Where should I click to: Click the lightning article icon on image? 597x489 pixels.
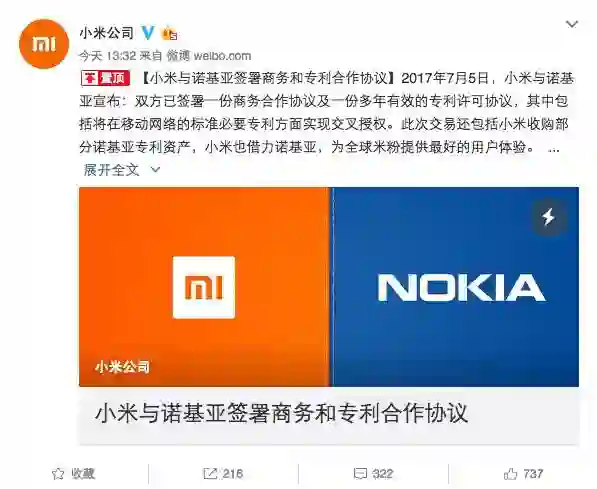coord(549,217)
